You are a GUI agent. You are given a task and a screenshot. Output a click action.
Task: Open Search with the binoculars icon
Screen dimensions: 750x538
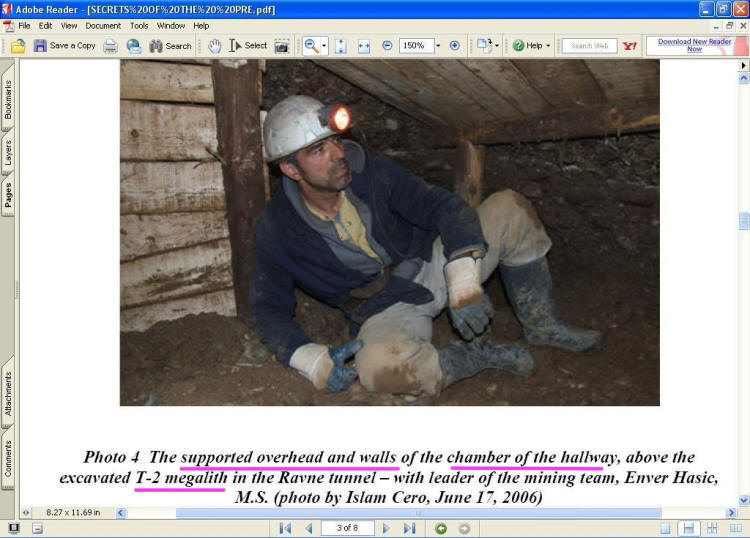[x=171, y=46]
